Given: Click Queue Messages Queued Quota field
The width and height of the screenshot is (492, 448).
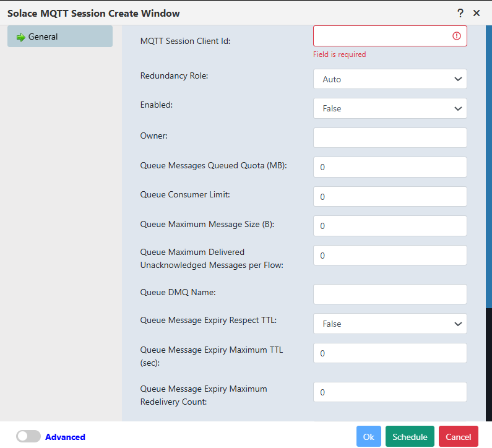Looking at the screenshot, I should pos(390,167).
